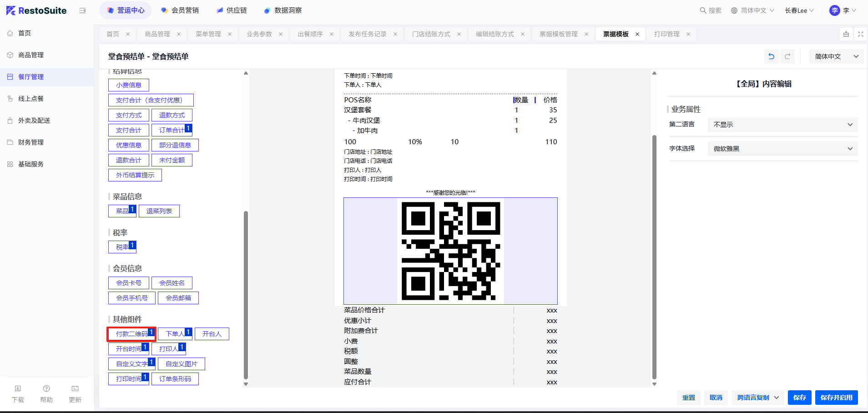
Task: Switch to 业务参数 tab
Action: (259, 34)
